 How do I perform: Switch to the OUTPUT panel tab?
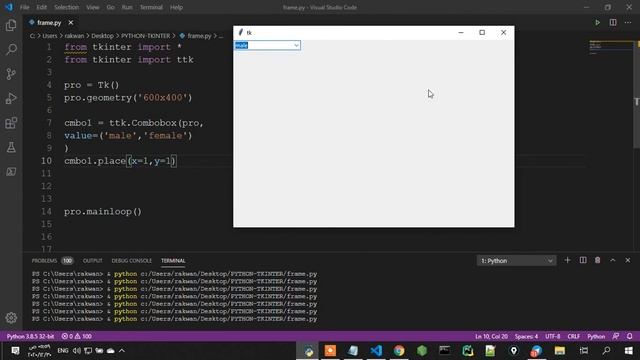[x=93, y=260]
